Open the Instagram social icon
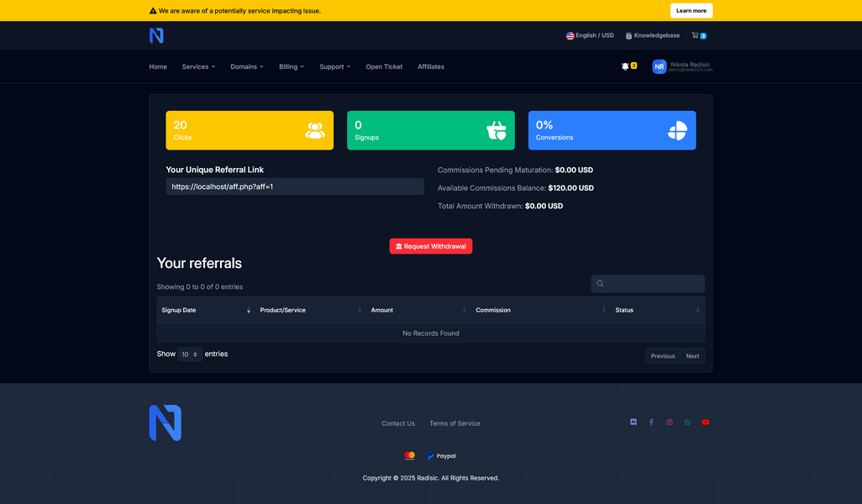Image resolution: width=862 pixels, height=504 pixels. coord(670,423)
